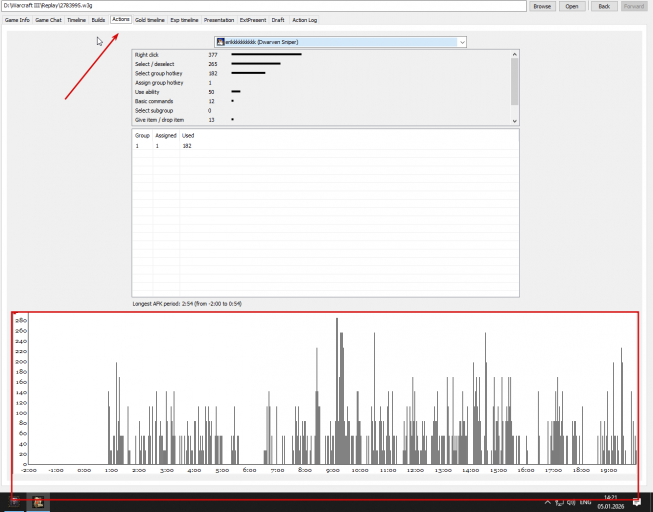Open the network icon in system tray
This screenshot has width=653, height=512.
559,503
